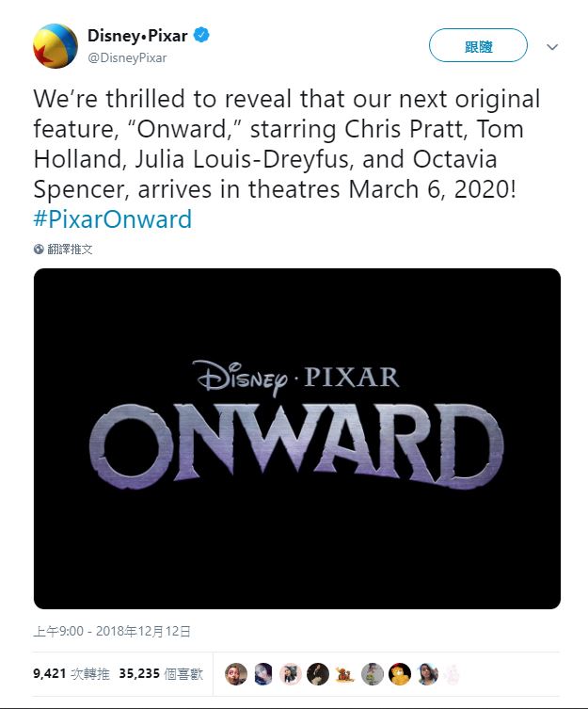Enlarge the Onward logo image

tap(297, 439)
